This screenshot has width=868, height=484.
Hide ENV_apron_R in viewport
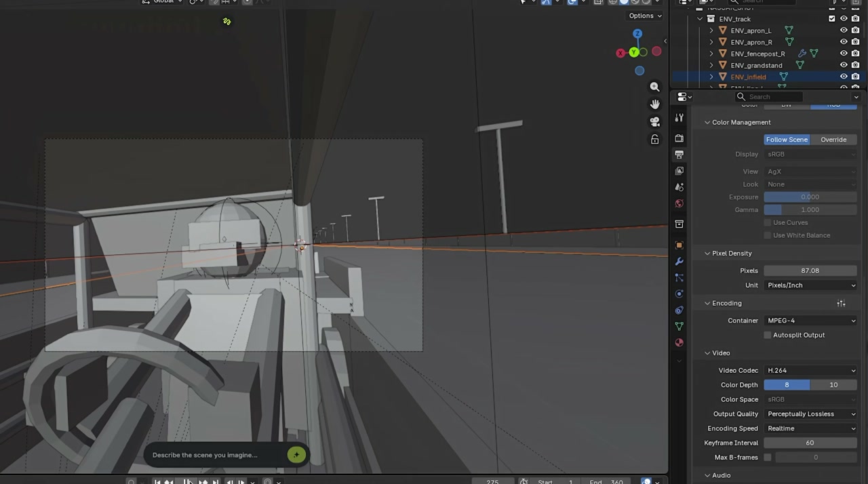pos(844,42)
